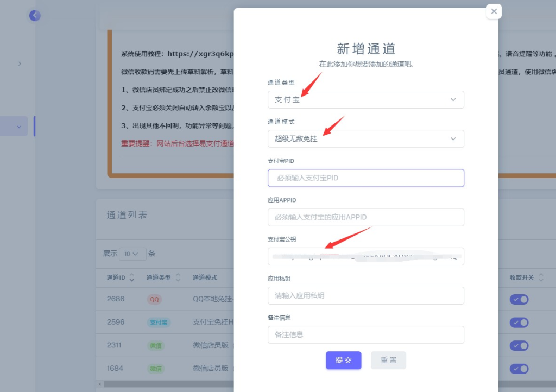Toggle 收款开关 for channel 2311
This screenshot has width=556, height=392.
tap(519, 345)
